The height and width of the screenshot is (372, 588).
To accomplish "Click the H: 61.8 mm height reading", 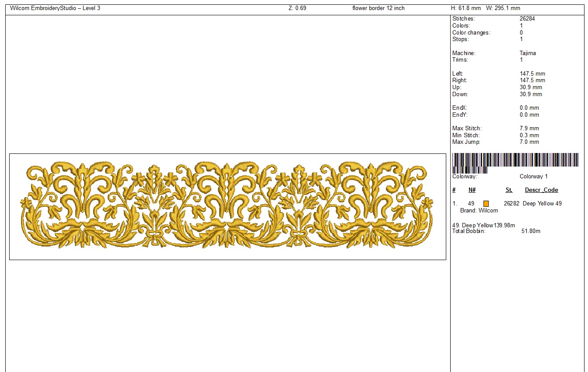I will 466,8.
